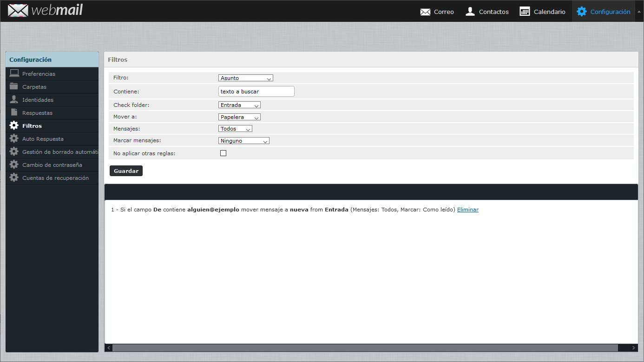Click the scrollbar left arrow

coord(109,348)
